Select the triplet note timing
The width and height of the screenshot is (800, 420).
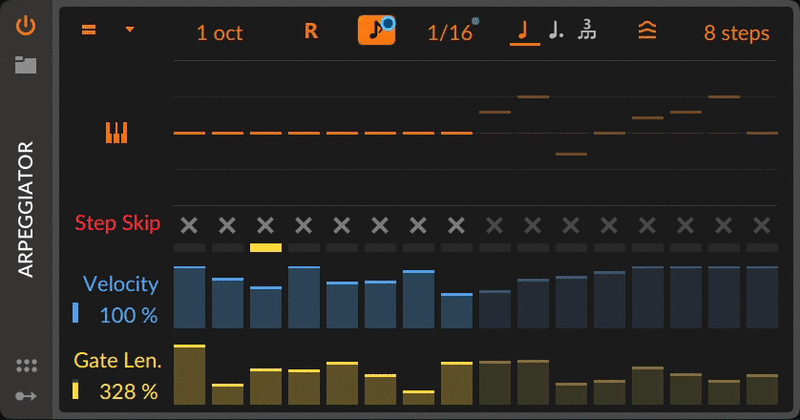point(589,32)
